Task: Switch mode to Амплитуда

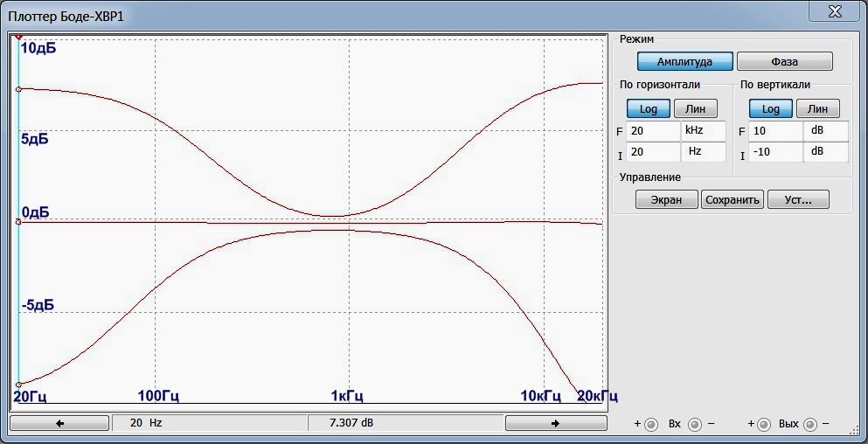Action: (684, 61)
